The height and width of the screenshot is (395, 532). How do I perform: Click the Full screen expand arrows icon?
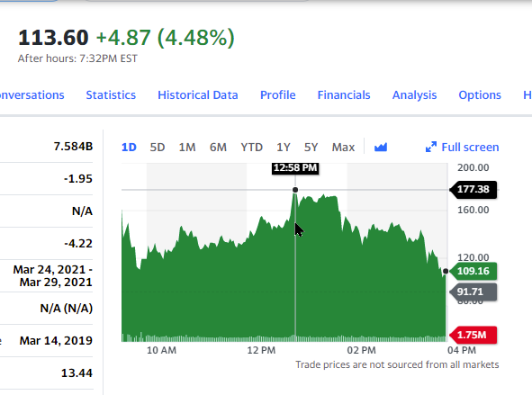coord(431,148)
